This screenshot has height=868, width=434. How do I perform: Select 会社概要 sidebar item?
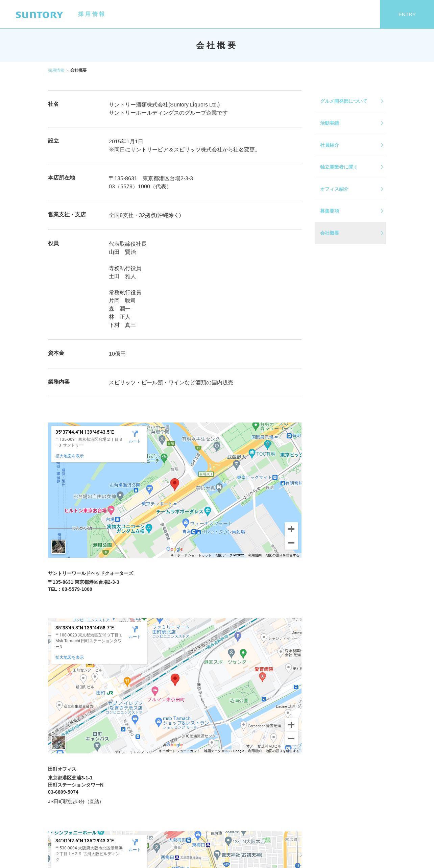point(351,233)
